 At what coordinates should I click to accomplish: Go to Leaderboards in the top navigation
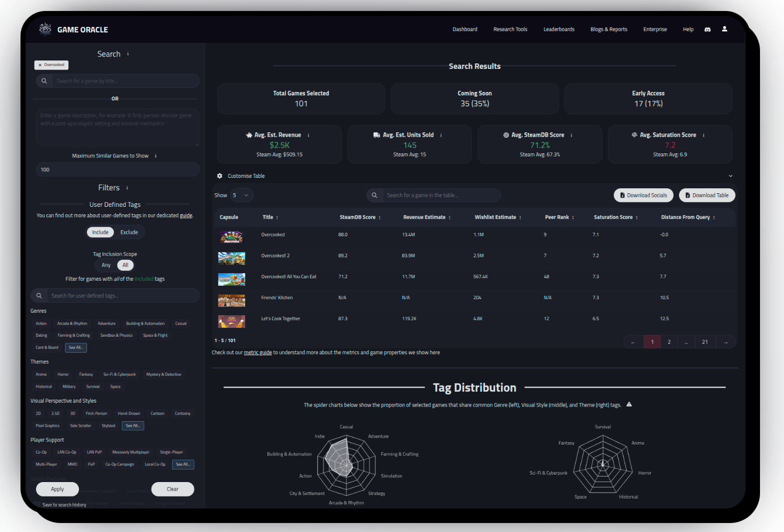(x=558, y=29)
